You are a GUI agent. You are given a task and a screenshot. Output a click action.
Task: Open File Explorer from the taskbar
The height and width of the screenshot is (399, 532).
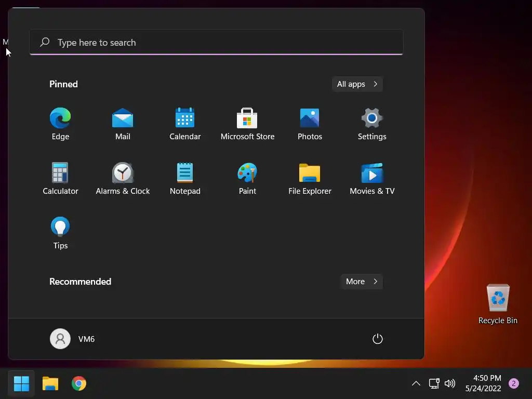[50, 383]
